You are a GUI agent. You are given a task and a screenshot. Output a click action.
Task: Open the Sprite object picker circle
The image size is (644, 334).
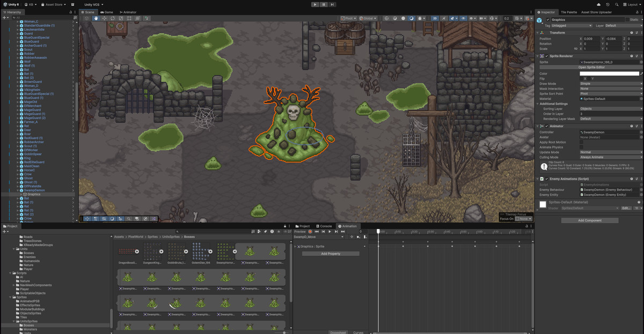pos(641,62)
